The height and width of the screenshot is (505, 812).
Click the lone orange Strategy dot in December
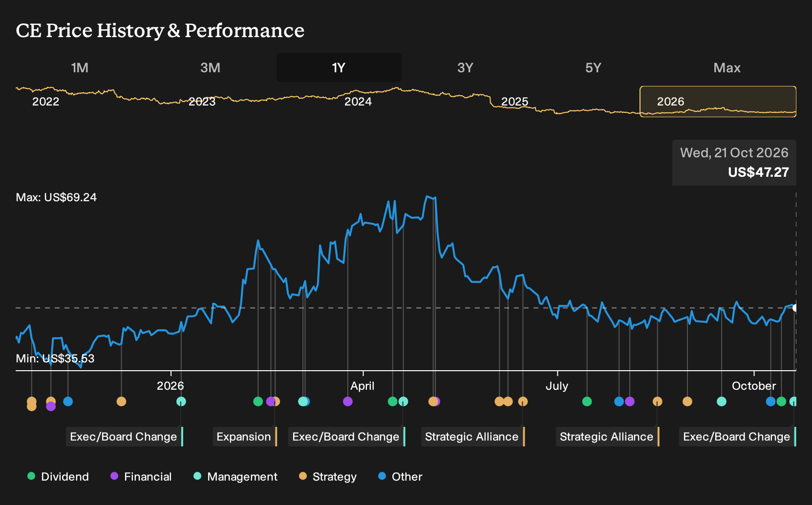pyautogui.click(x=121, y=401)
